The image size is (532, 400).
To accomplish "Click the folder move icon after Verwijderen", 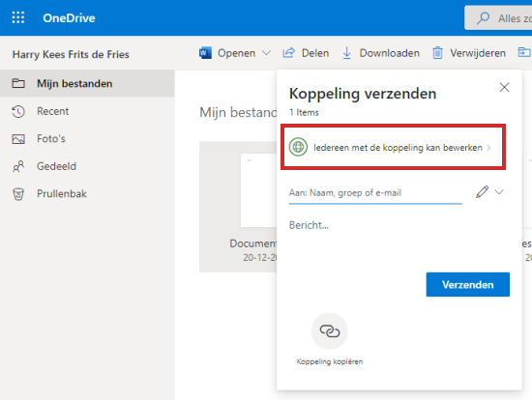I will point(524,52).
